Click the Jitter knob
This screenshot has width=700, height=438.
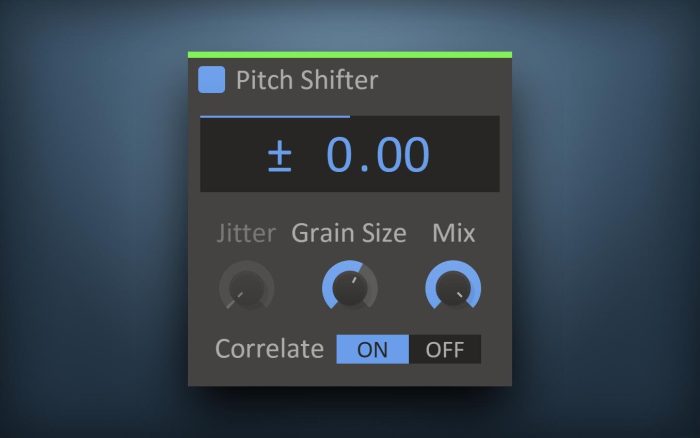point(246,286)
